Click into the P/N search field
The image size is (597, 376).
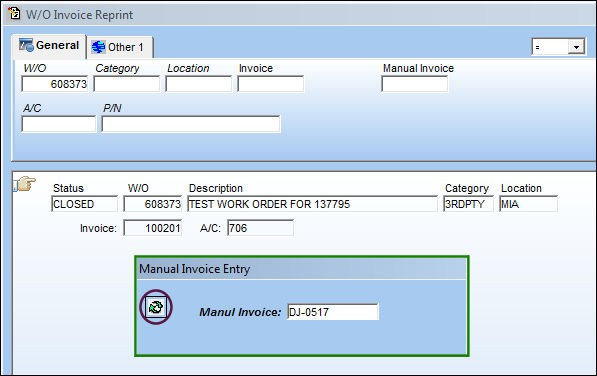[x=191, y=124]
